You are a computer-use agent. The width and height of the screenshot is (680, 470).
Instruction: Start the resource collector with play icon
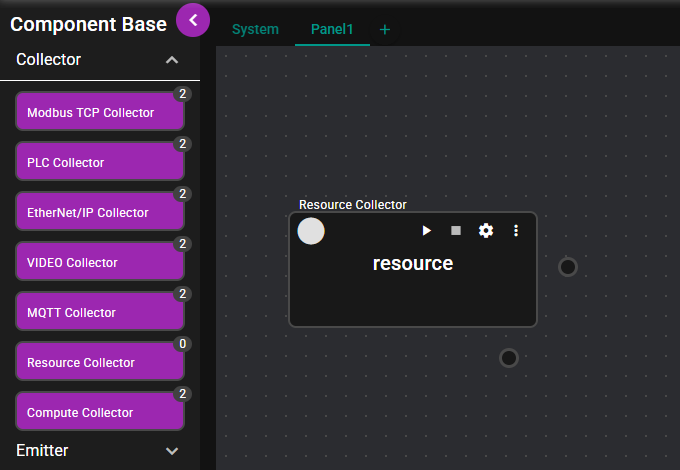(426, 231)
